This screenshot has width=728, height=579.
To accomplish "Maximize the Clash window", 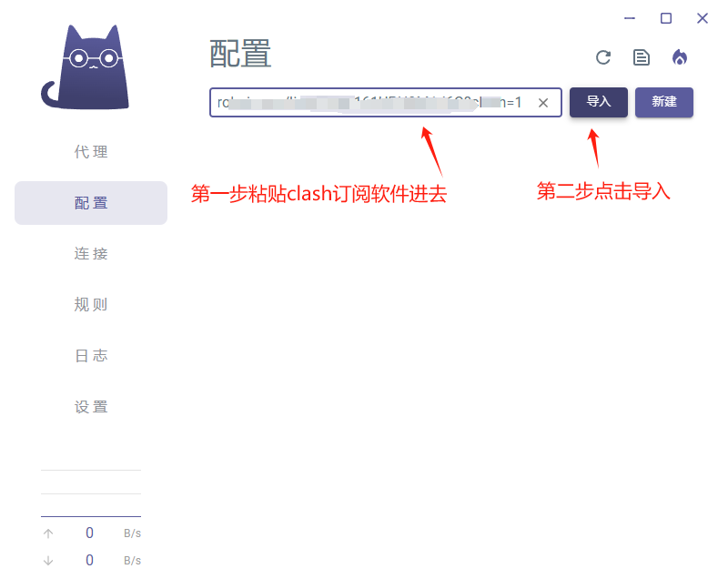I will [x=666, y=18].
